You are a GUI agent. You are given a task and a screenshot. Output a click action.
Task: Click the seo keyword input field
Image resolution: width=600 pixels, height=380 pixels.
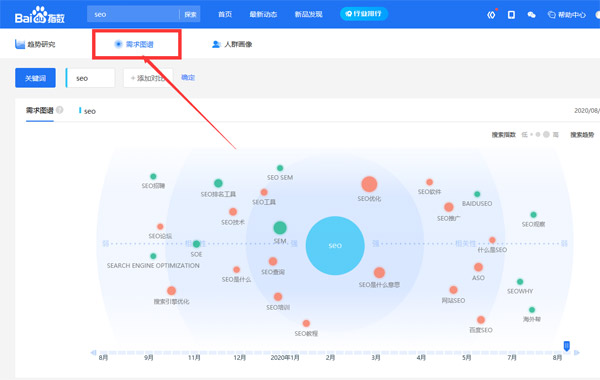[90, 78]
